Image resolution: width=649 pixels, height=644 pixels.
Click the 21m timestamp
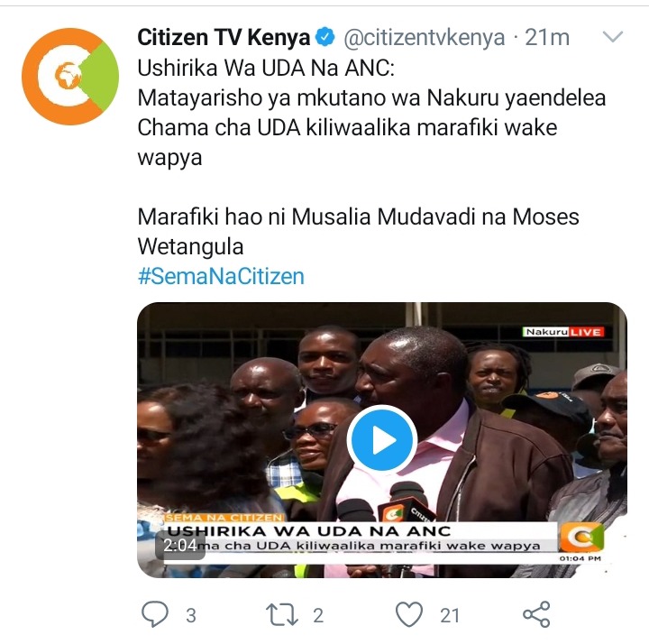pyautogui.click(x=547, y=38)
